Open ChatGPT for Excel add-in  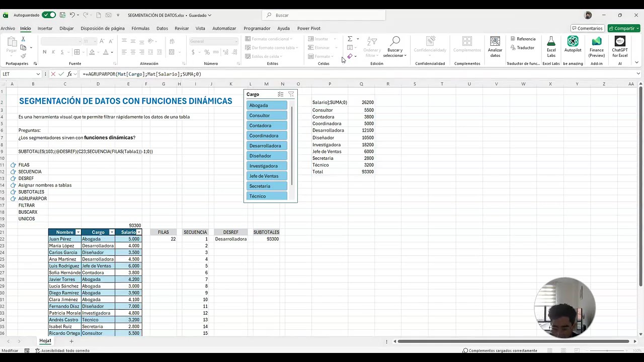(620, 46)
